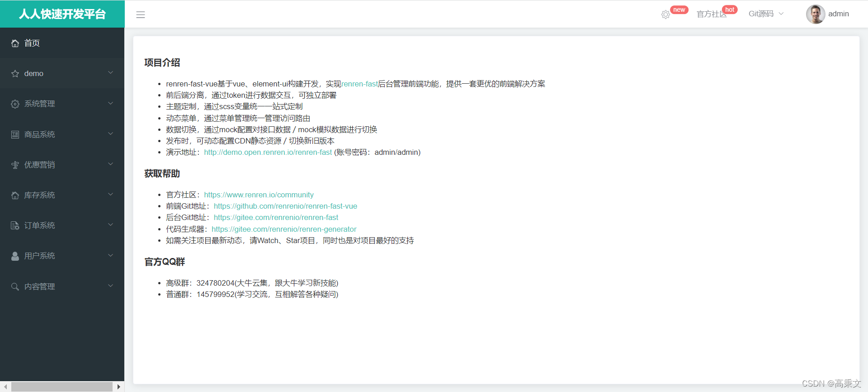Select 内容管理 menu item

[x=62, y=287]
